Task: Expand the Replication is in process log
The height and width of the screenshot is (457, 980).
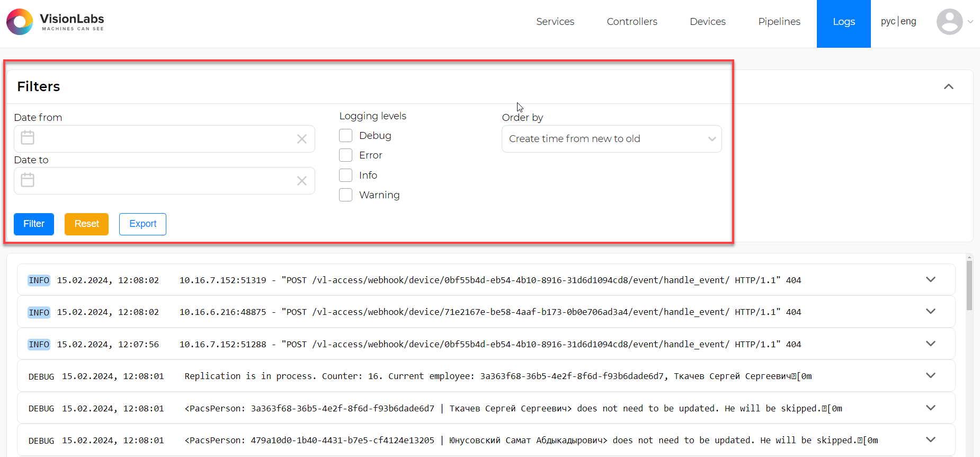Action: [931, 375]
